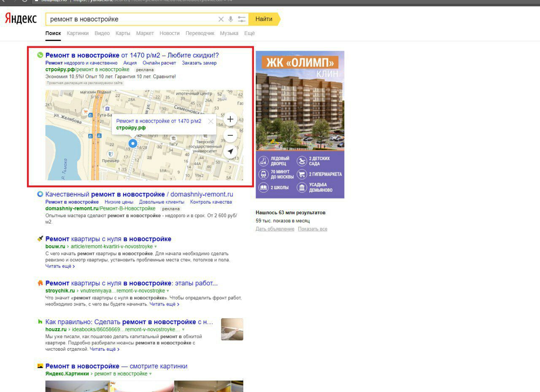Screen dimensions: 540x392
Task: Open Ремонт квартиры с нуля: этапы работ result
Action: coord(132,283)
